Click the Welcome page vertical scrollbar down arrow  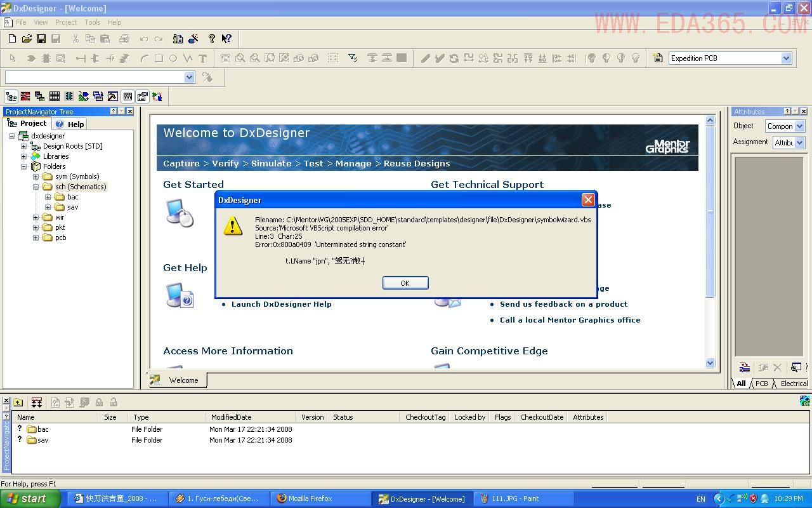tap(710, 363)
